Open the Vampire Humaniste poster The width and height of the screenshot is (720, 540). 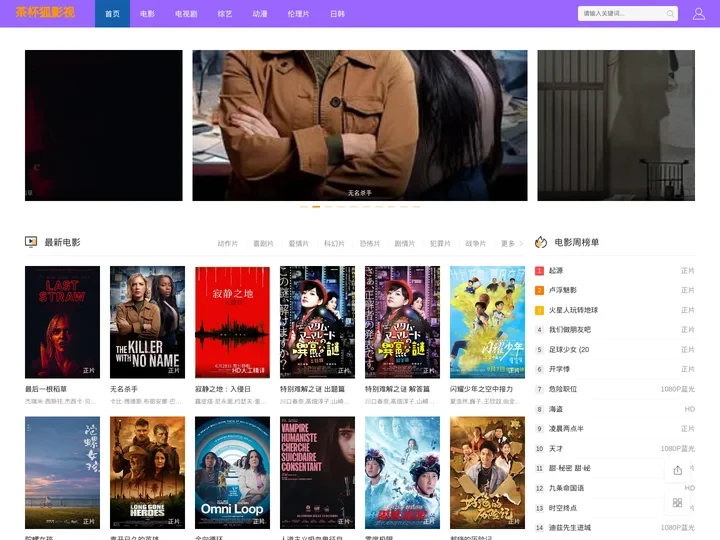coord(317,472)
